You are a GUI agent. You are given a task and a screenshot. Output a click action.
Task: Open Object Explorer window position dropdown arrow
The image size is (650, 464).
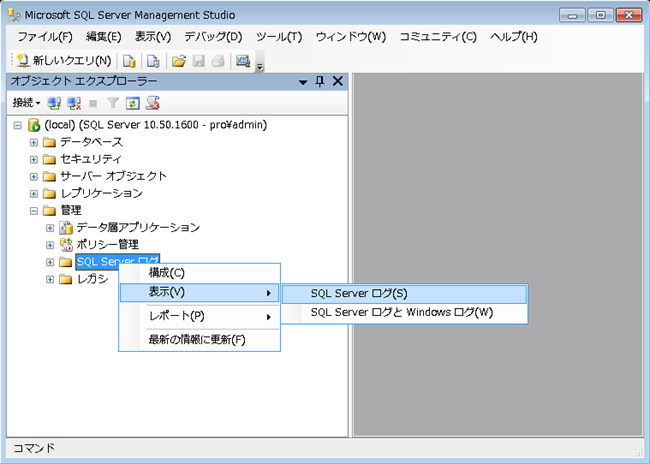coord(303,82)
